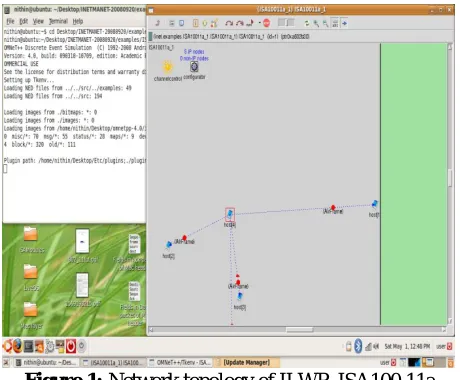Select the host[4] node with red outline
The height and width of the screenshot is (380, 460).
230,215
